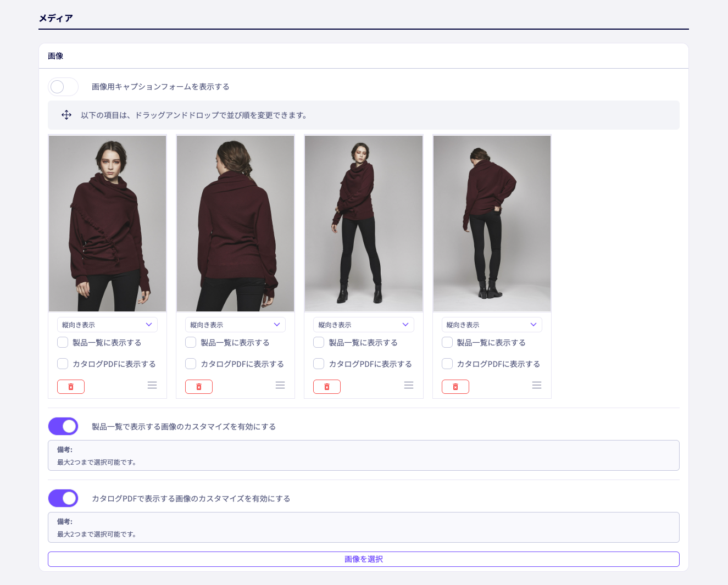Check カタログPDFに表示する on third image
This screenshot has width=728, height=585.
(x=319, y=364)
